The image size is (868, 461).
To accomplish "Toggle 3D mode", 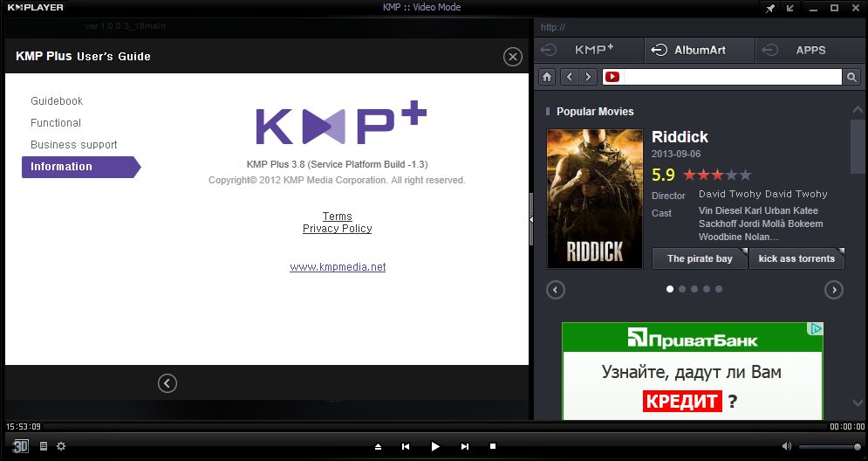I will point(20,447).
